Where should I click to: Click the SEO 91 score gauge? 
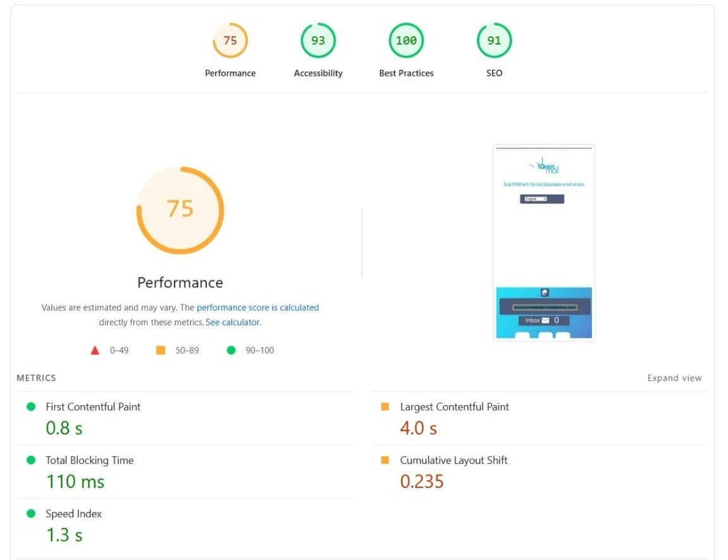pyautogui.click(x=494, y=40)
